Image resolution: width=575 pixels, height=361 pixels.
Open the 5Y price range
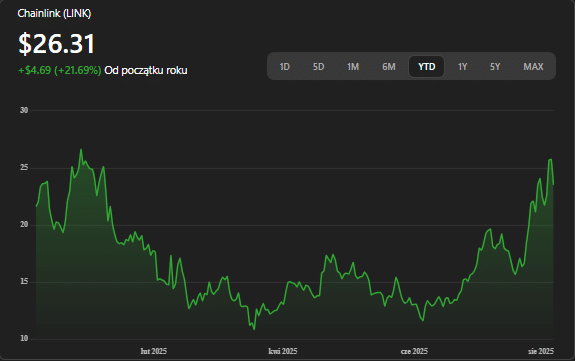click(495, 66)
